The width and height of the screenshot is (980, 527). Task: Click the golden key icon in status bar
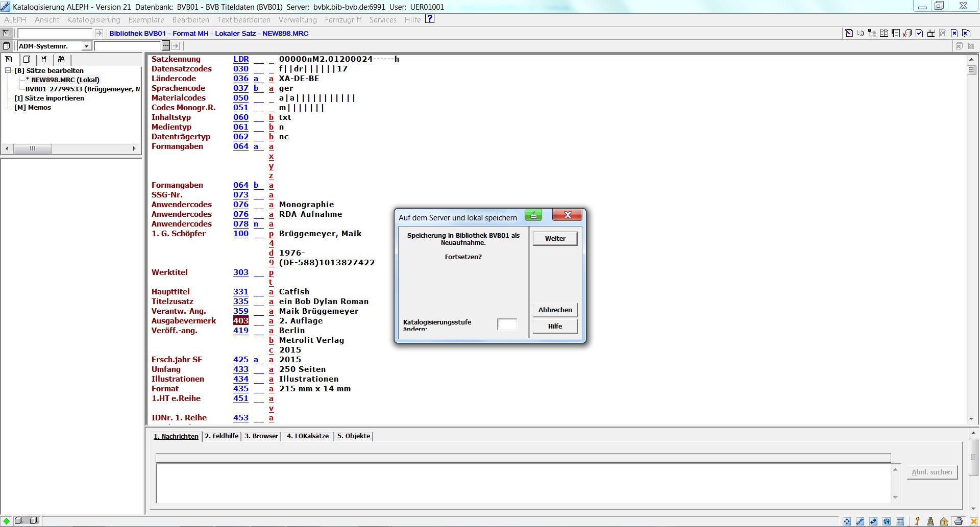[917, 521]
